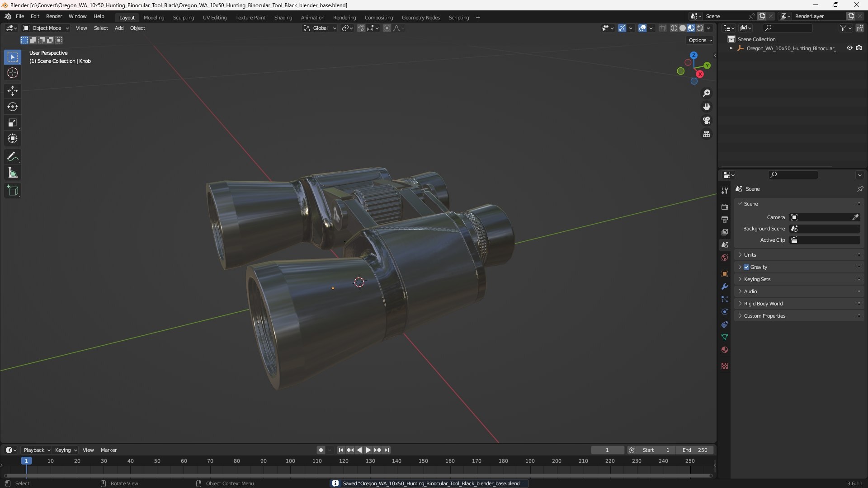The image size is (868, 488).
Task: Click the End frame field
Action: (x=695, y=450)
